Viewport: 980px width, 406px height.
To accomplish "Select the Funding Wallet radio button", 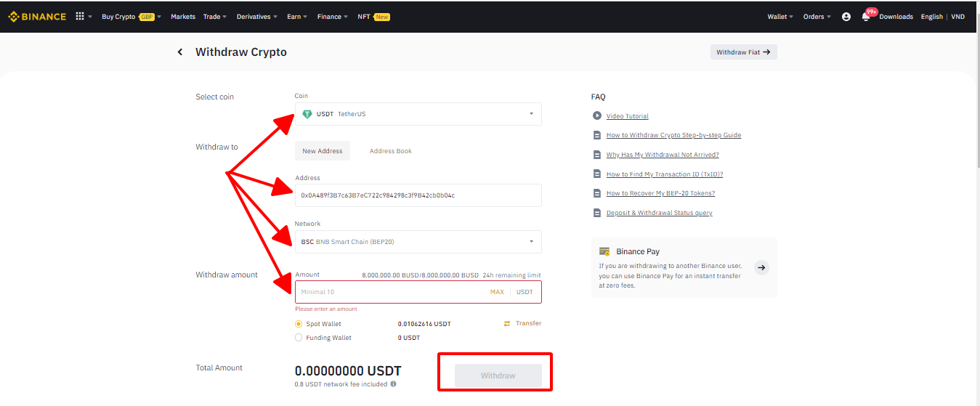I will click(299, 338).
